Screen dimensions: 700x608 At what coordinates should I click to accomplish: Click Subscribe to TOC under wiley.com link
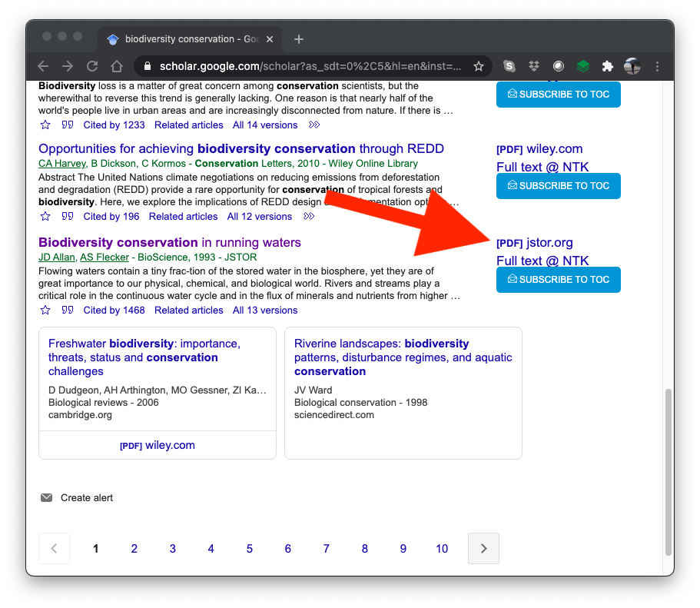pos(559,186)
